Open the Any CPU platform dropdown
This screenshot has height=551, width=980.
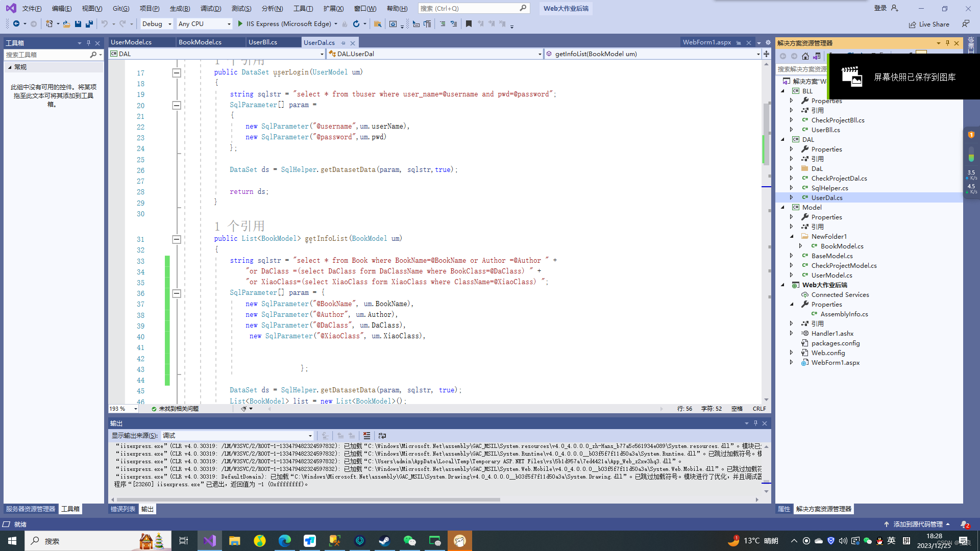coord(228,24)
